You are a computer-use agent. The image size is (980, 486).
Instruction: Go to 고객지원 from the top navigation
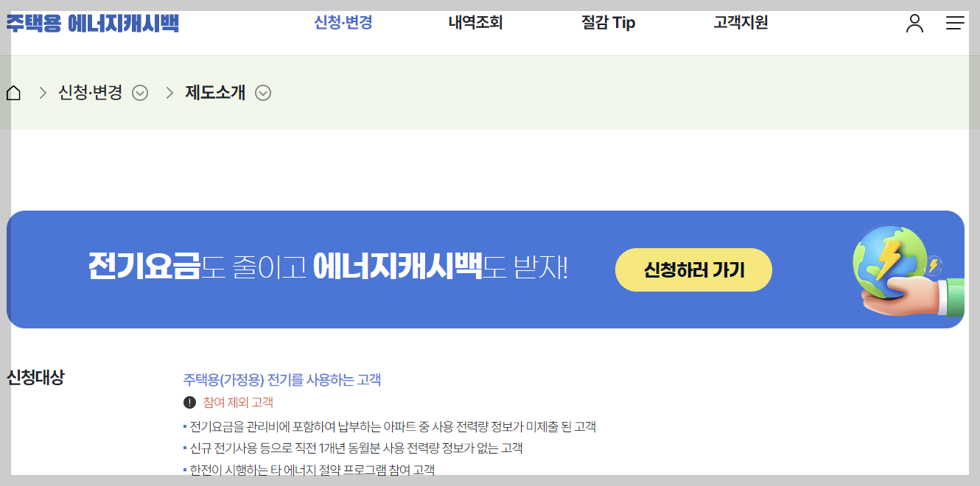click(x=741, y=23)
